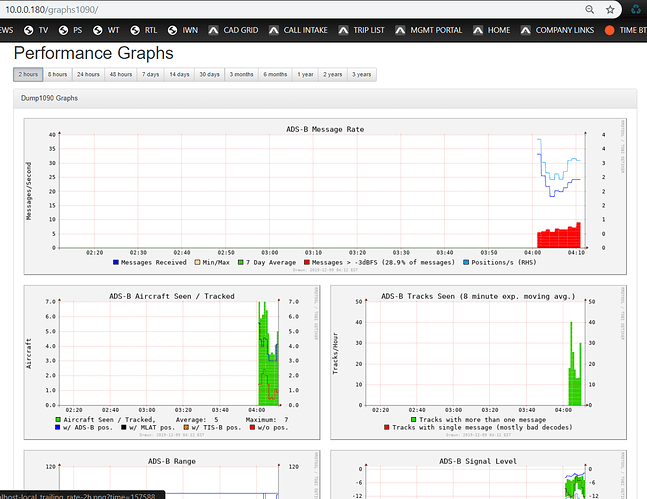
Task: Select the 8 hours time range
Action: [57, 74]
